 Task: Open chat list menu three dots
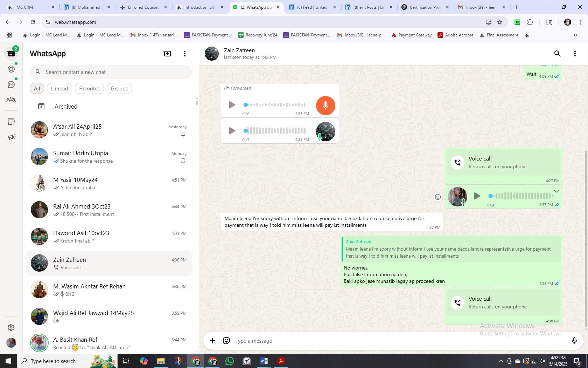184,54
